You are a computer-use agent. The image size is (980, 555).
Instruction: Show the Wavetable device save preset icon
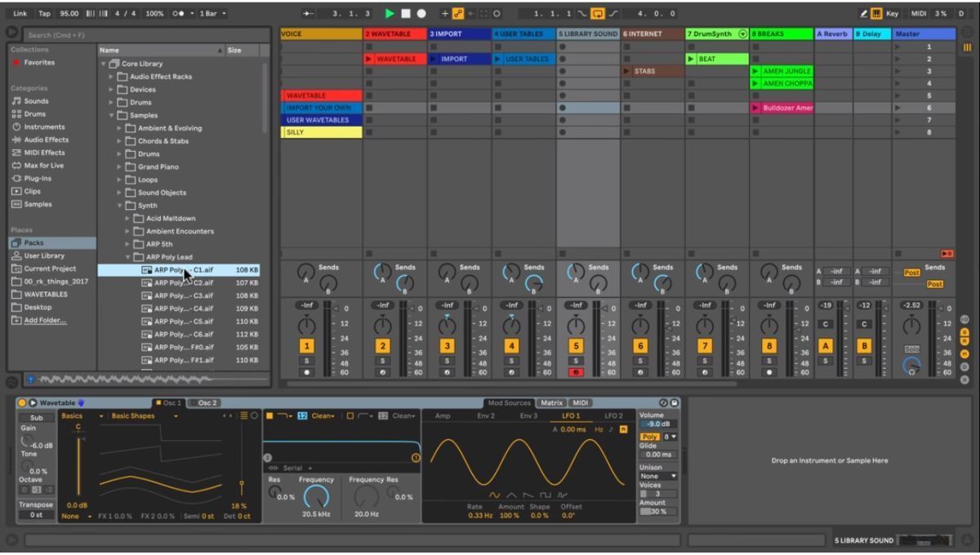(x=675, y=402)
